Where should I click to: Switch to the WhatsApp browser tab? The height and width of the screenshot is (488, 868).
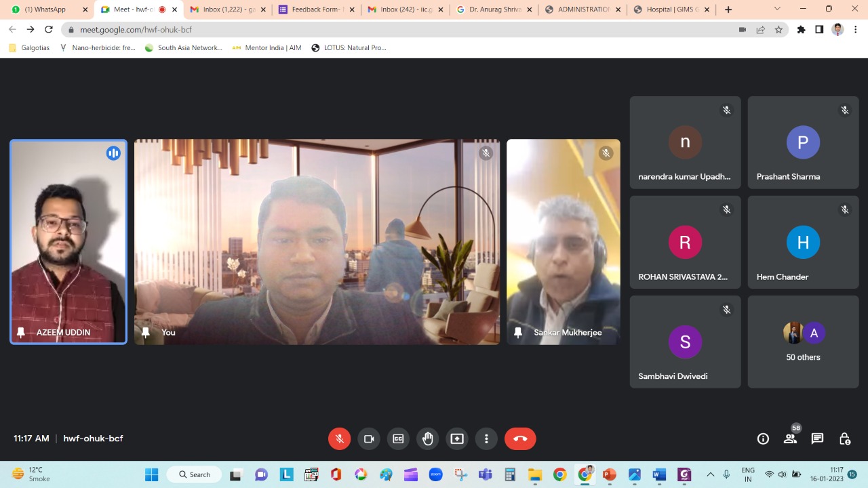click(46, 9)
